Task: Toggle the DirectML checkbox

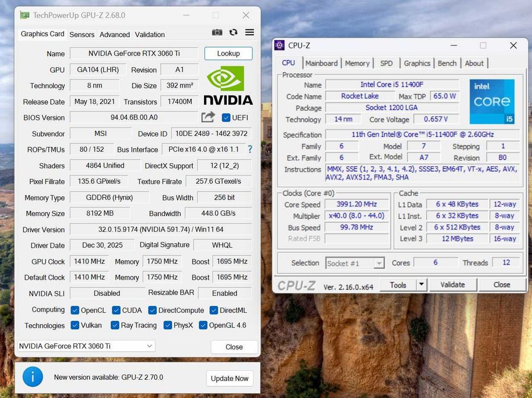Action: coord(214,310)
